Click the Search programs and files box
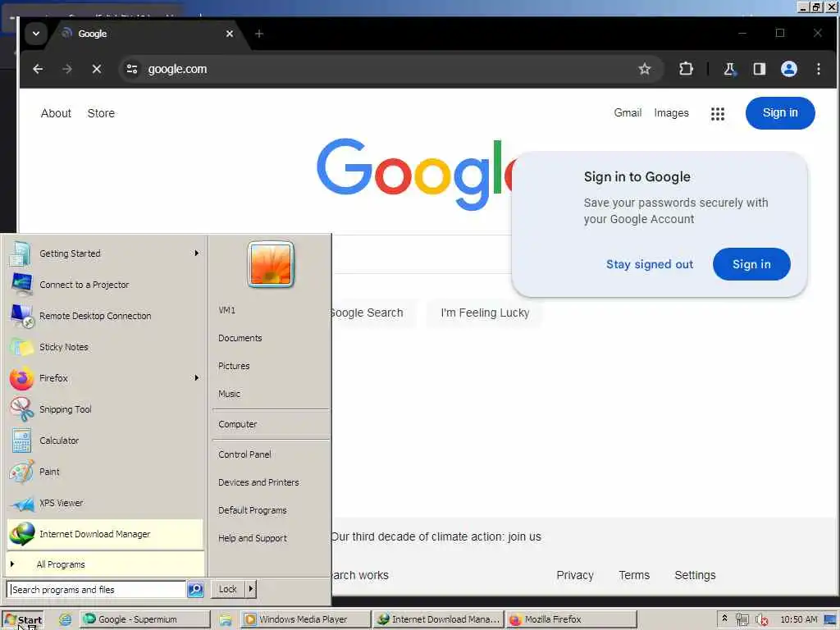Image resolution: width=840 pixels, height=630 pixels. [x=97, y=589]
